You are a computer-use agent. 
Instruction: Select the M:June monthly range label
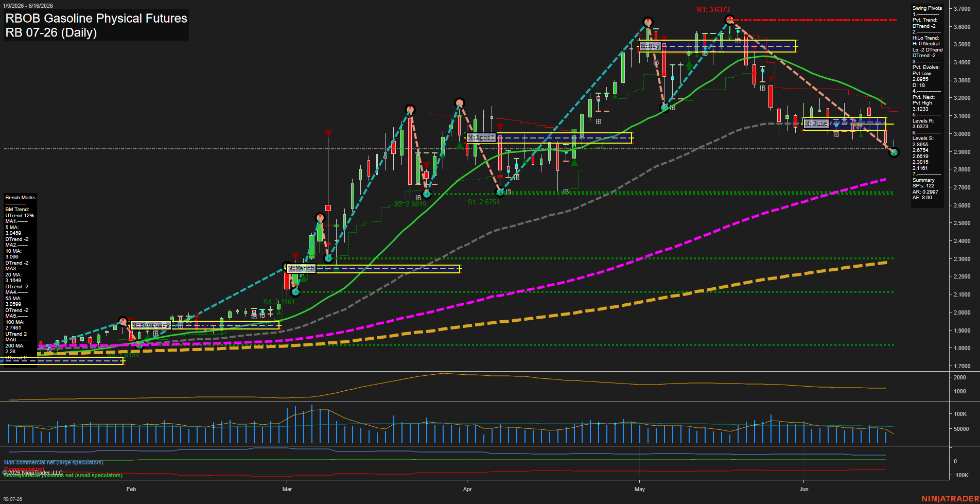pyautogui.click(x=816, y=124)
